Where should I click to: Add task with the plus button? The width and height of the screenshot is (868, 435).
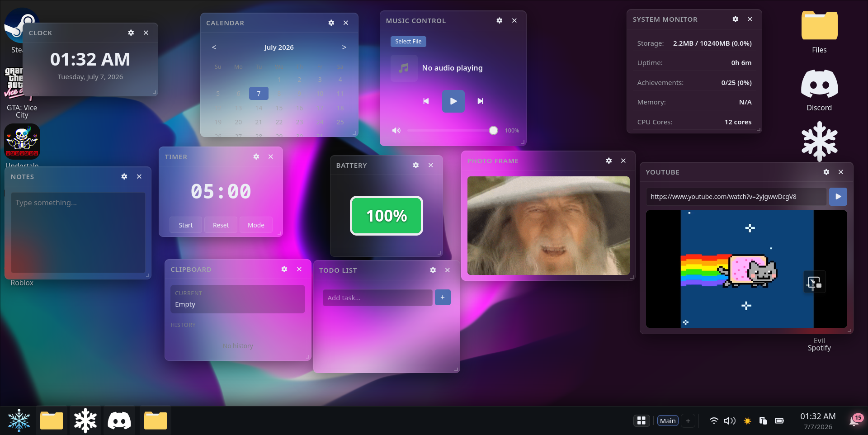pyautogui.click(x=443, y=298)
